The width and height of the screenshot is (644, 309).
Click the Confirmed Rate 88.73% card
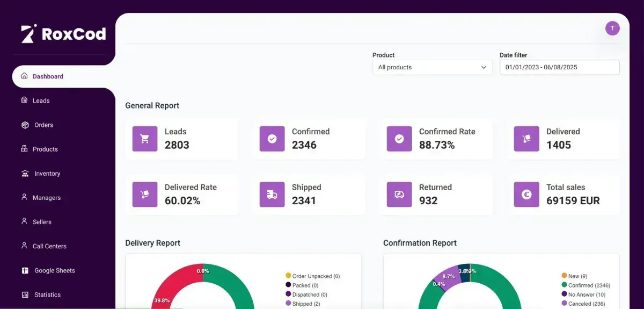437,139
